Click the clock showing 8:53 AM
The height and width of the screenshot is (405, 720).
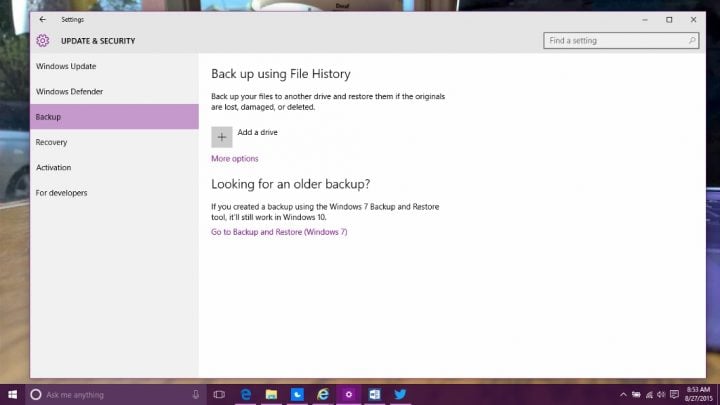(x=698, y=394)
